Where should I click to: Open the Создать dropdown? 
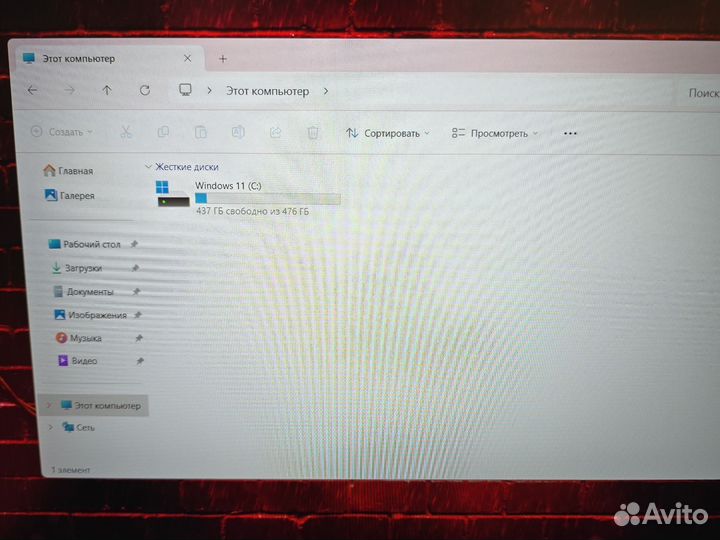pyautogui.click(x=62, y=132)
